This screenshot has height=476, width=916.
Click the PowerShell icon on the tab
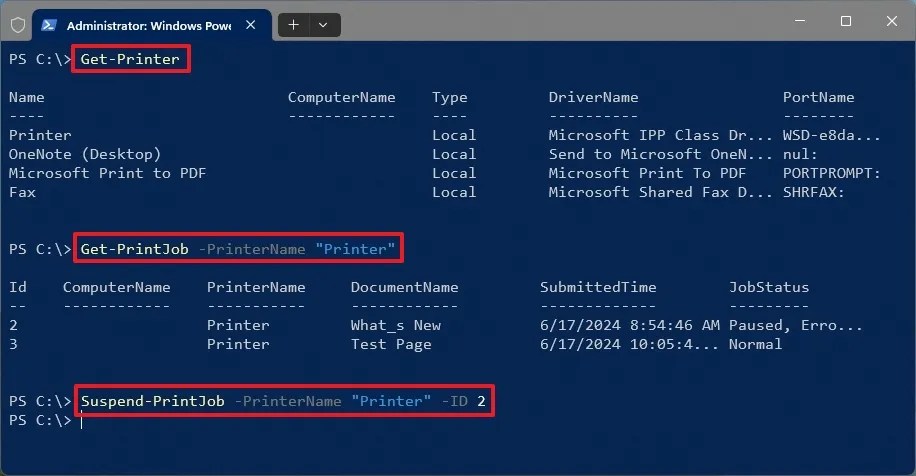coord(49,25)
